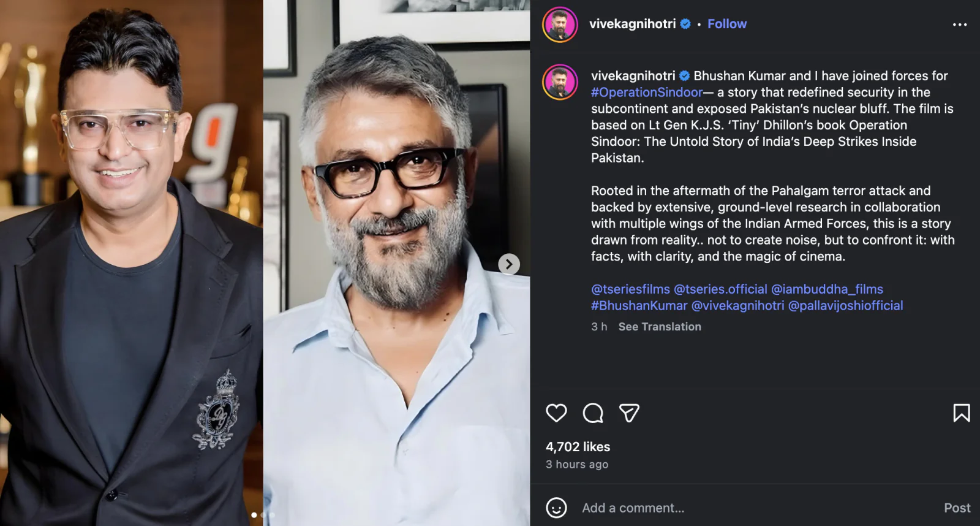Expand translation via See Translation

pyautogui.click(x=660, y=327)
